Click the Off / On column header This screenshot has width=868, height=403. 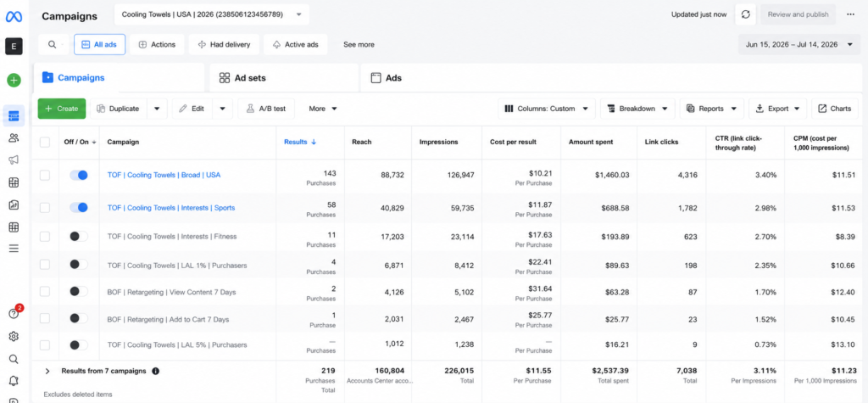[81, 142]
